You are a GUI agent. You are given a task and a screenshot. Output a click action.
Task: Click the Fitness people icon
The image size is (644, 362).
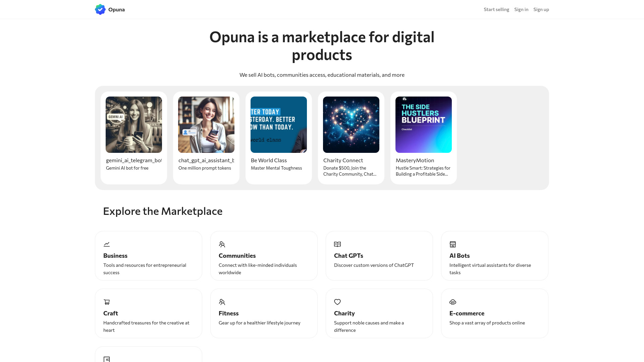pos(222,302)
